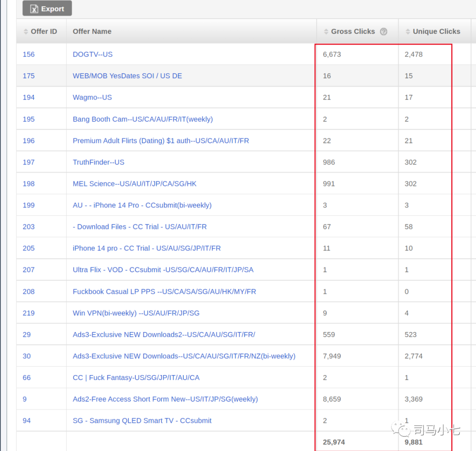476x451 pixels.
Task: Open the Wagmo--US offer link
Action: (92, 97)
